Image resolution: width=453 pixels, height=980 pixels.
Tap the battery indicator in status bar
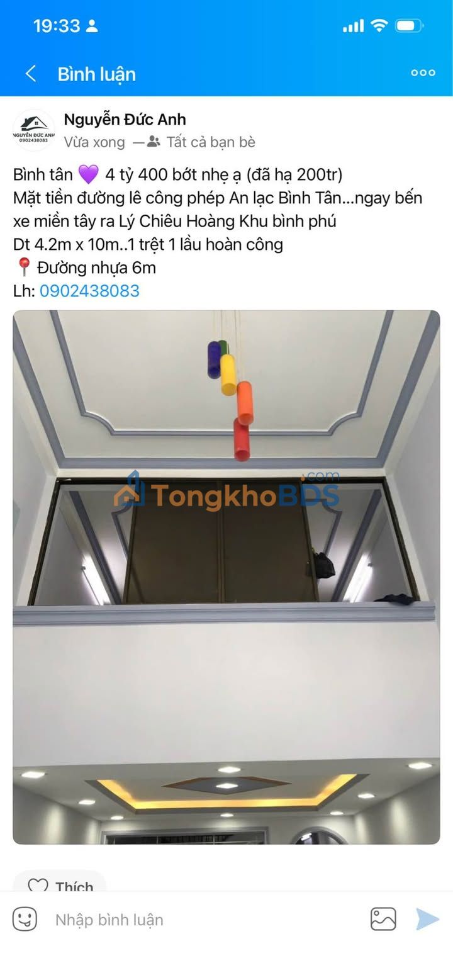409,26
